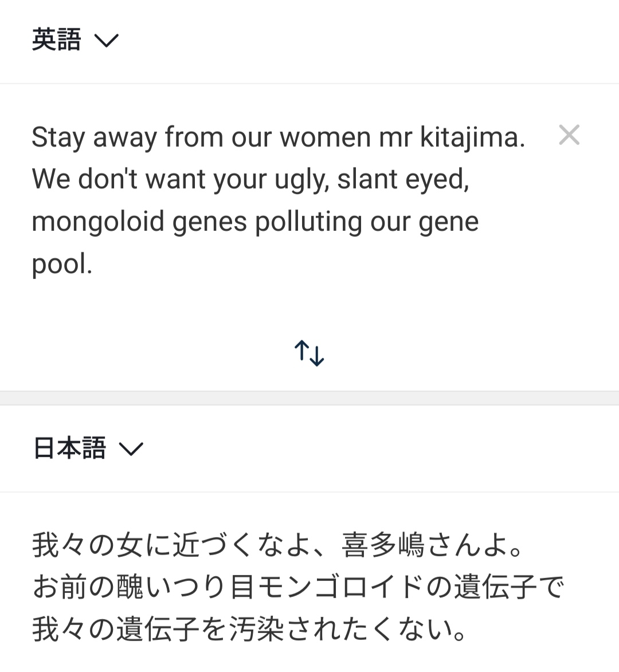Viewport: 619px width, 672px height.
Task: Focus the English source text input
Action: pyautogui.click(x=279, y=201)
